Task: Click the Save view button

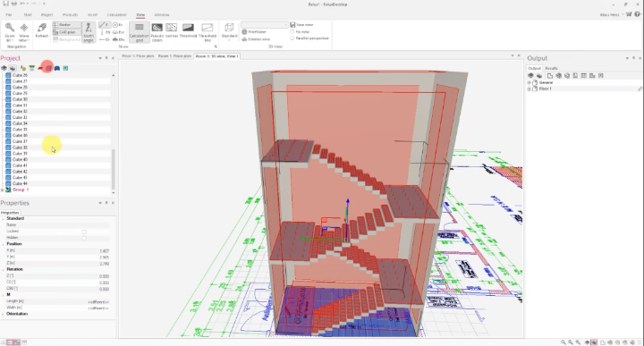Action: (301, 25)
